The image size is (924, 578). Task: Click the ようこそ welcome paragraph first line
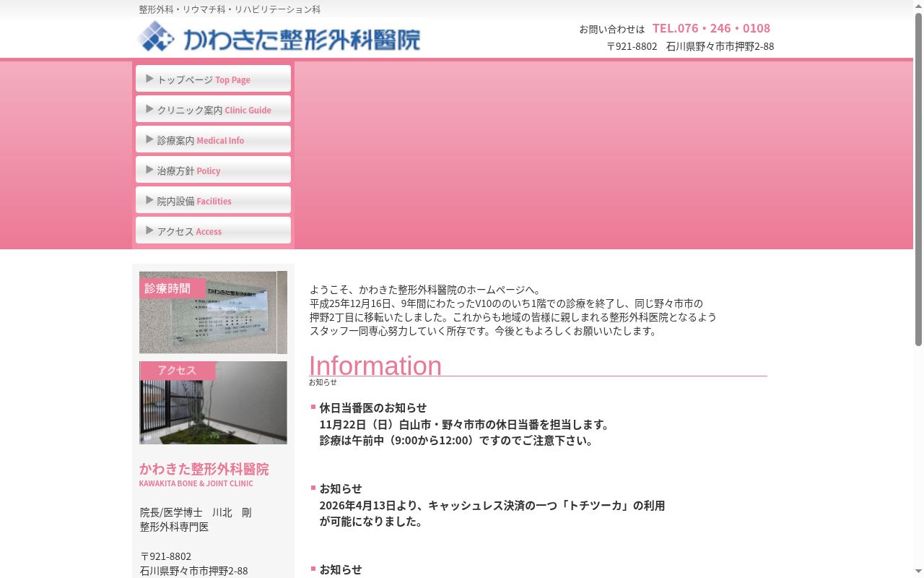click(x=425, y=290)
